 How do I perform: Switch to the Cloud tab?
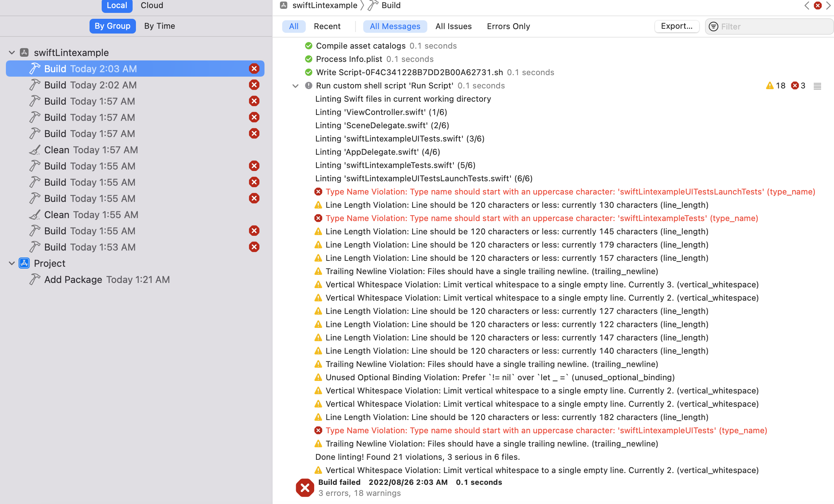pos(152,6)
